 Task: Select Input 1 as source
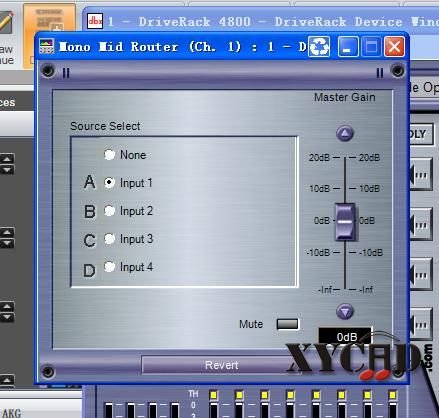[109, 182]
